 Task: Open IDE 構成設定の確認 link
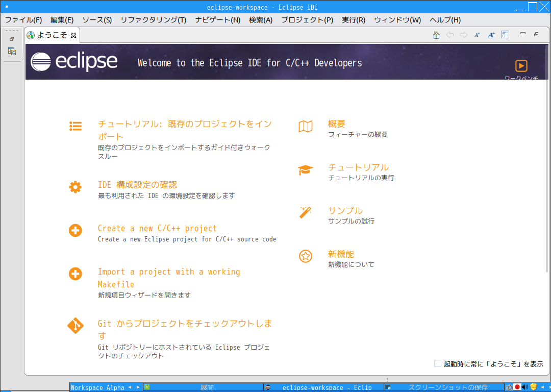137,185
